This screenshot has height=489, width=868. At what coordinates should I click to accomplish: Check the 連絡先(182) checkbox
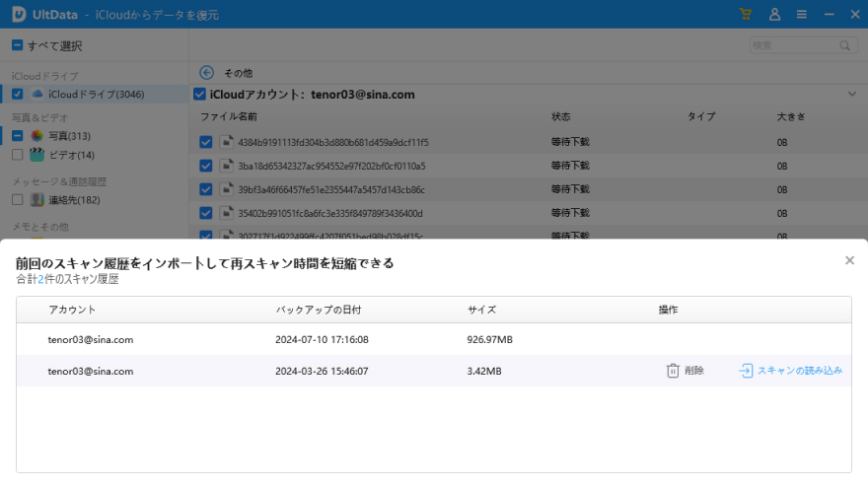pos(17,200)
